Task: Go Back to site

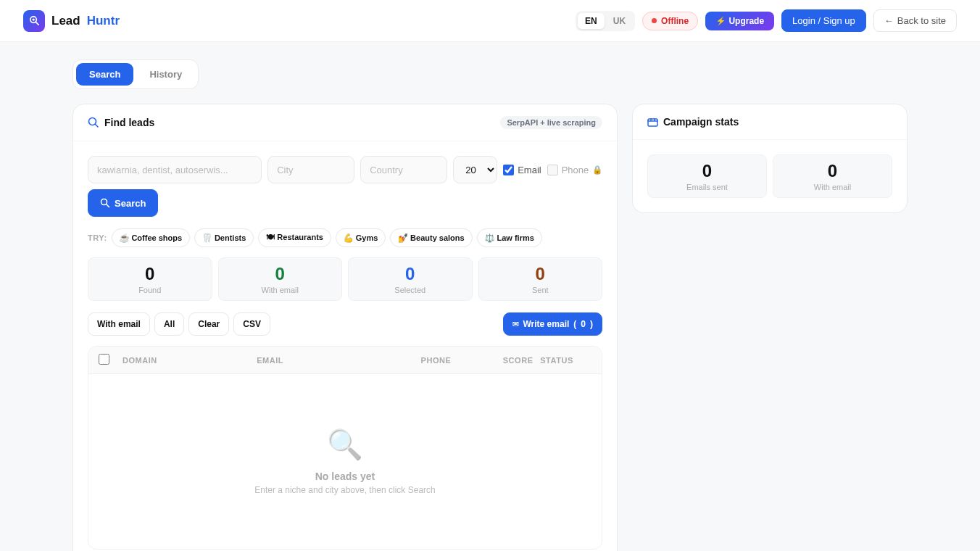Action: click(915, 20)
